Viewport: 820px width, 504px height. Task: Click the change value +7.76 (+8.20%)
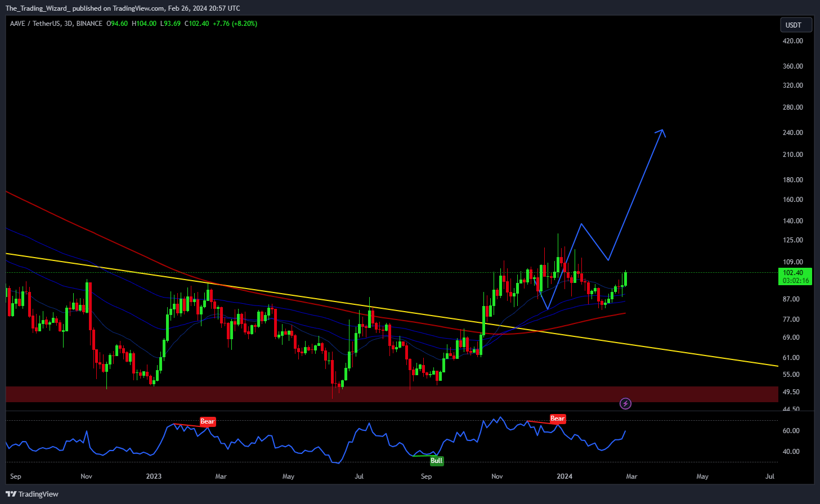(x=235, y=24)
